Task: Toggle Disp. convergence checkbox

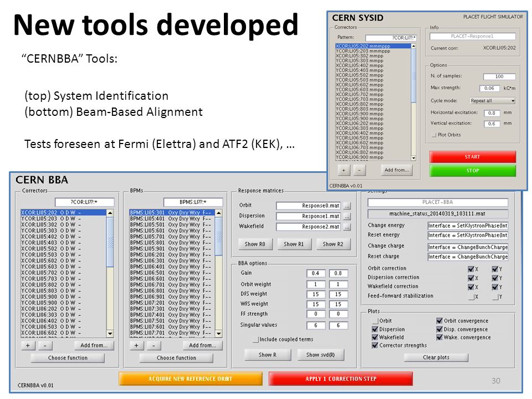Action: pos(439,329)
